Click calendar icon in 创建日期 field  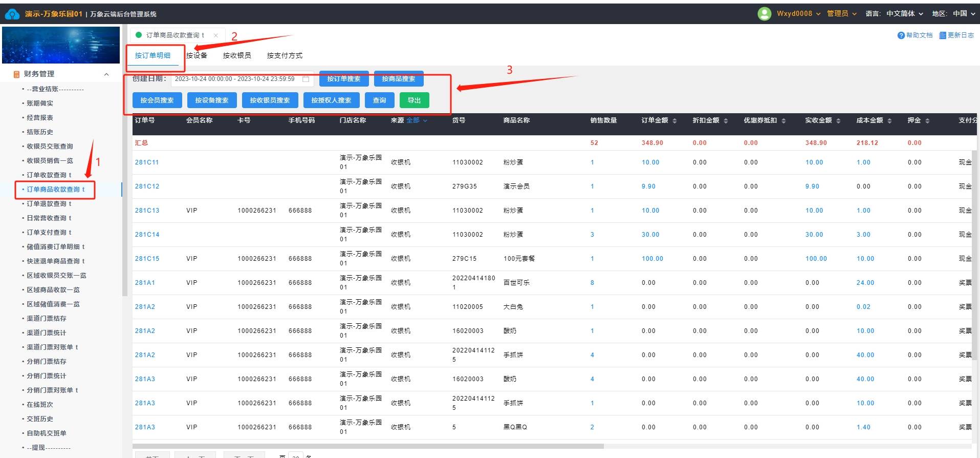click(306, 79)
